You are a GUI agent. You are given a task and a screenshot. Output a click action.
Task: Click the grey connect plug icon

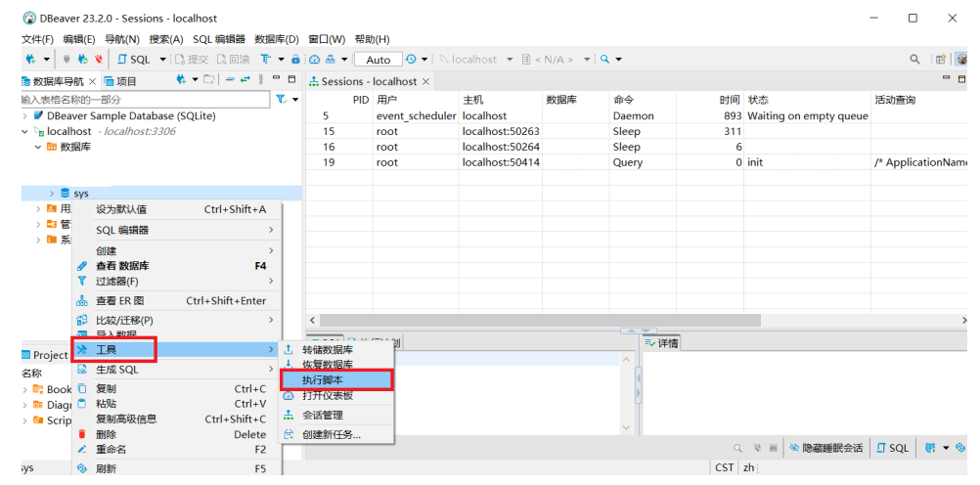coord(67,60)
